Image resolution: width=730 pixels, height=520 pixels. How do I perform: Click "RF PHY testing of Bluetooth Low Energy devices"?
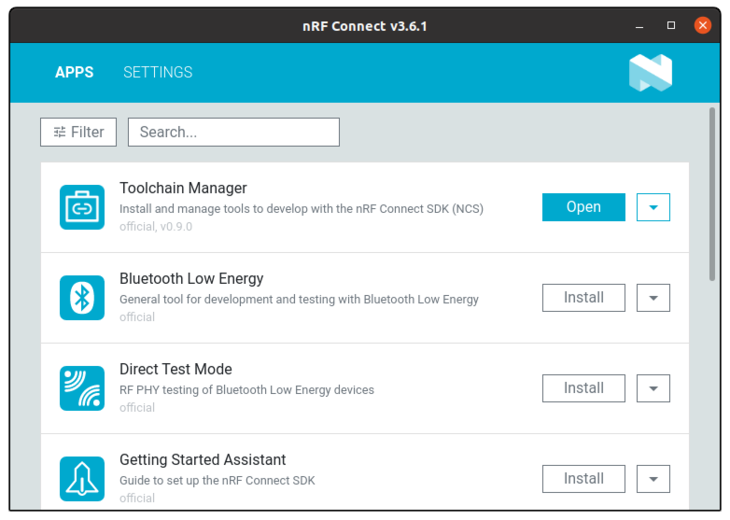click(247, 390)
